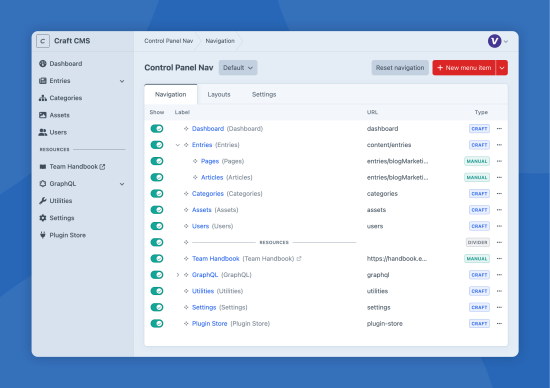Expand the Entries sidebar submenu chevron
This screenshot has height=388, width=550.
(122, 81)
